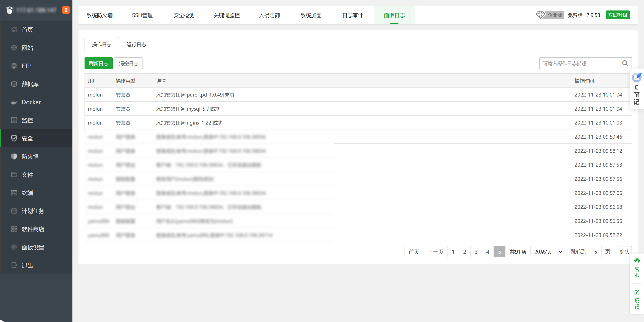Switch to 运行日志 sub-tab
Image resolution: width=644 pixels, height=322 pixels.
pyautogui.click(x=136, y=44)
